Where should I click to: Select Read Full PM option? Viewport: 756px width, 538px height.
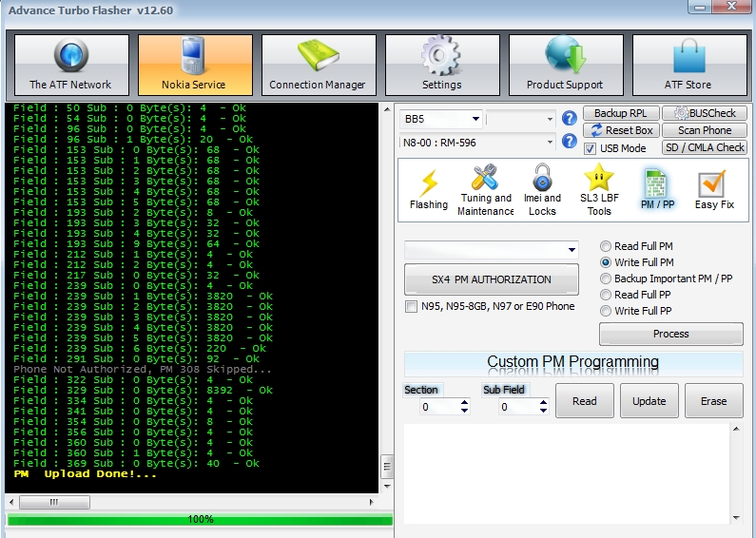(606, 246)
